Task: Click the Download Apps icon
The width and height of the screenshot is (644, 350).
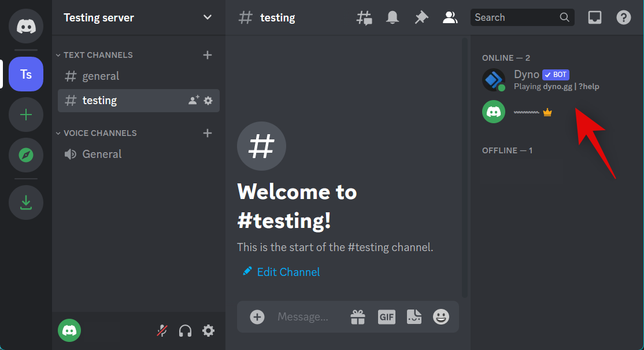Action: [x=26, y=202]
